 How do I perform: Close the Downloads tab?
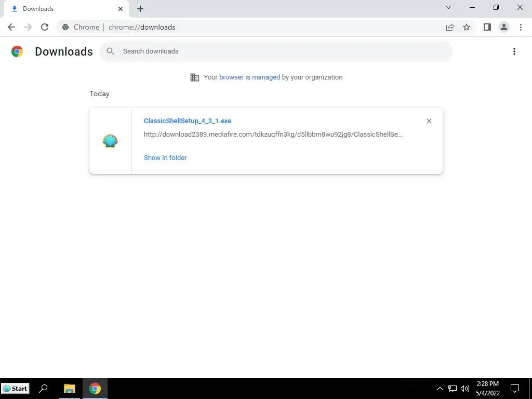coord(121,9)
